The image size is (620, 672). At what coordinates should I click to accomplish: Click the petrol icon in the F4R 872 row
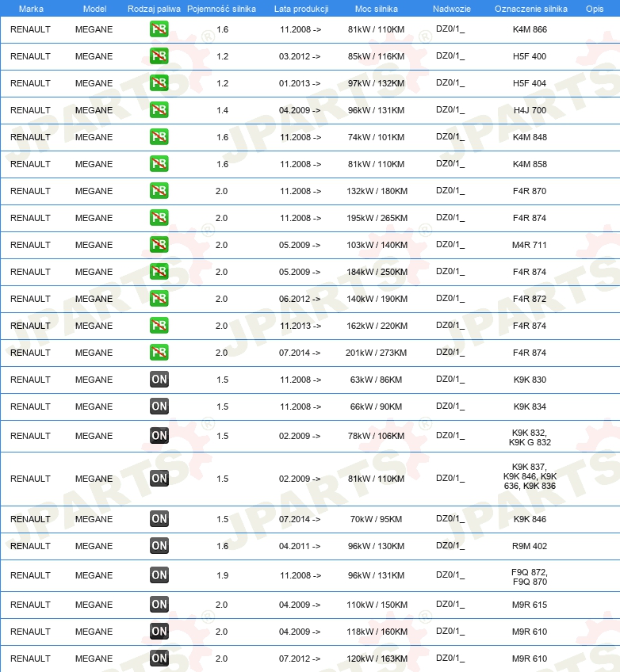pyautogui.click(x=159, y=299)
